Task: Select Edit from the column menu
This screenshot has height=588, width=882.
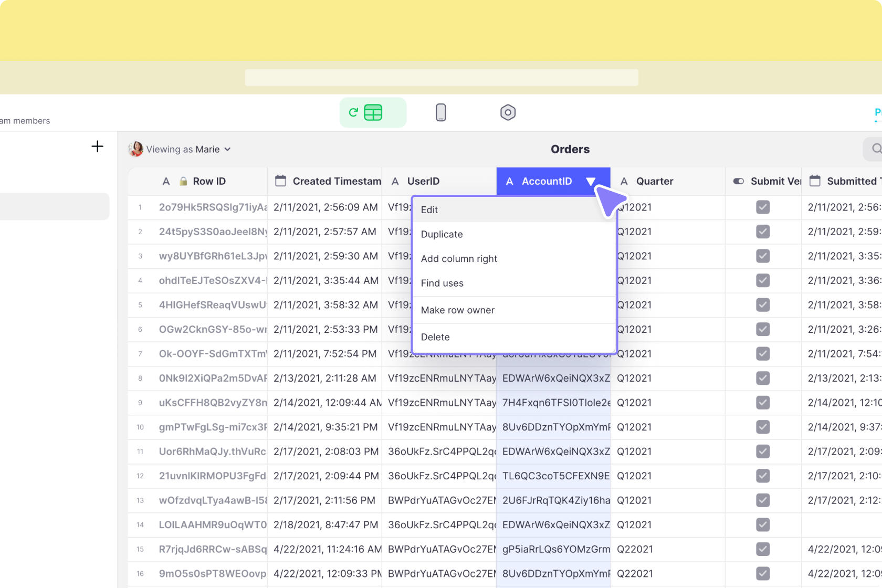Action: pyautogui.click(x=429, y=210)
